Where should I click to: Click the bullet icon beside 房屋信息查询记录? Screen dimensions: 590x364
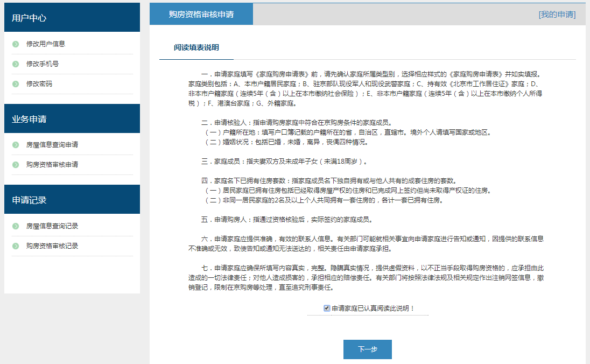16,226
